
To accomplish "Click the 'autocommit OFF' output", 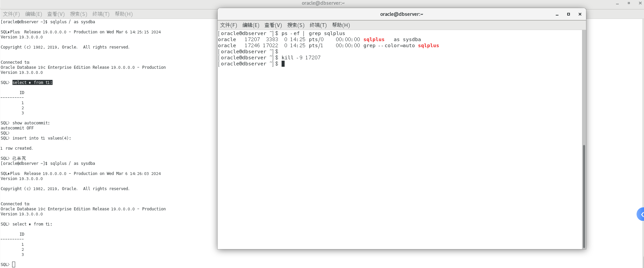I will pyautogui.click(x=17, y=128).
